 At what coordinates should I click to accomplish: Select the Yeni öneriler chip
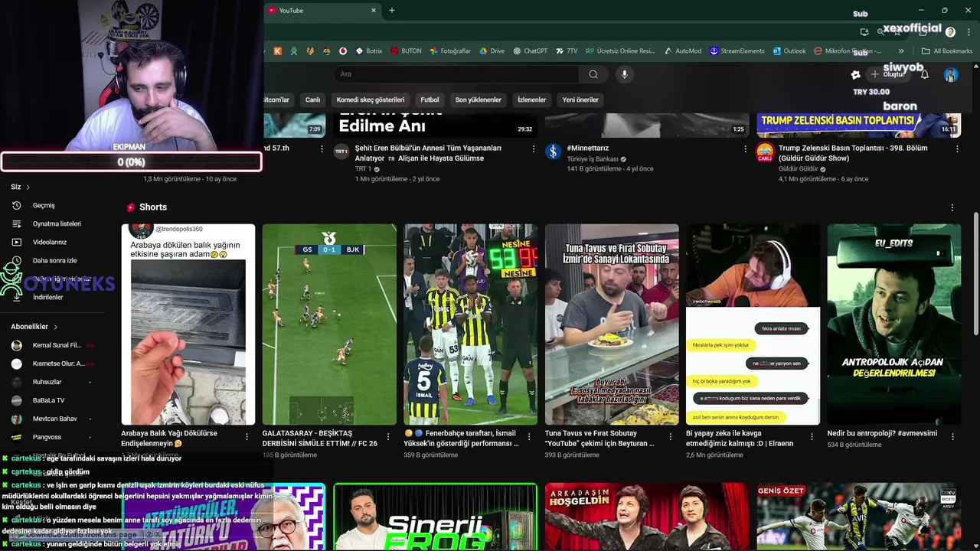[x=580, y=99]
